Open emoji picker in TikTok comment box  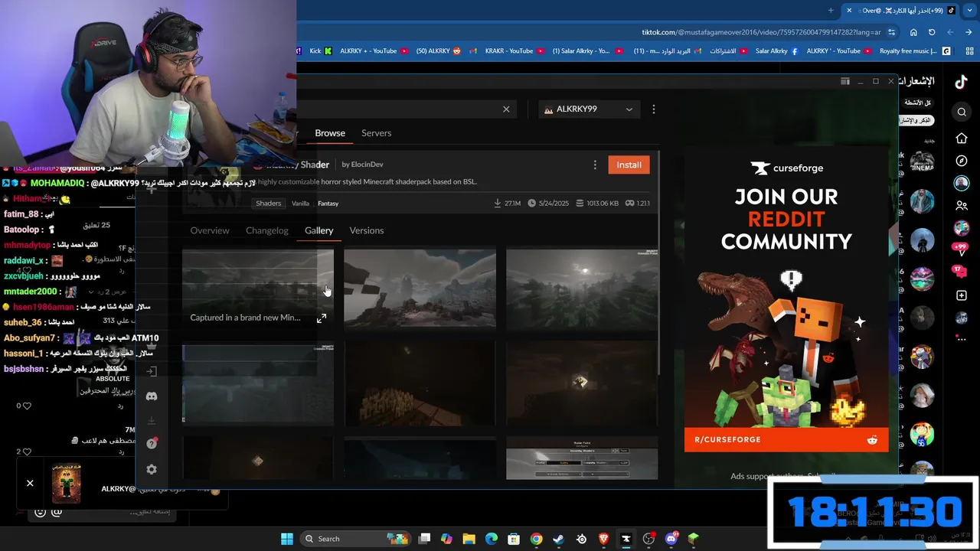(x=40, y=512)
